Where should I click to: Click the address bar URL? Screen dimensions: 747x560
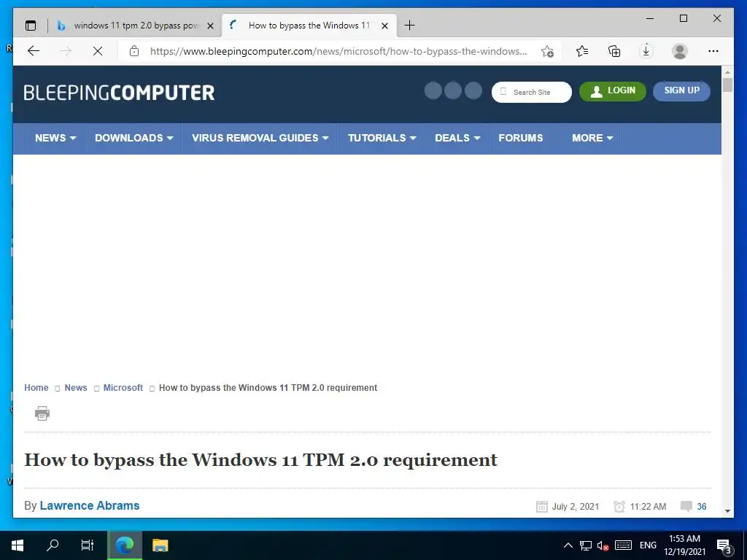(x=338, y=52)
